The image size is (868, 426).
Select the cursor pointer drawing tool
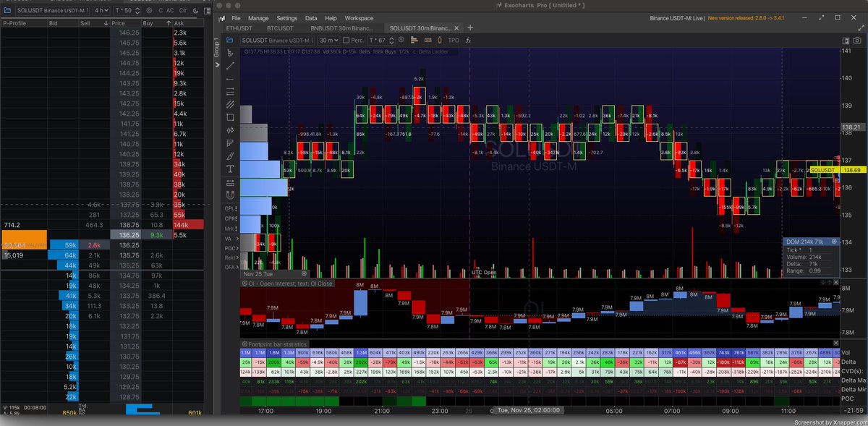230,54
